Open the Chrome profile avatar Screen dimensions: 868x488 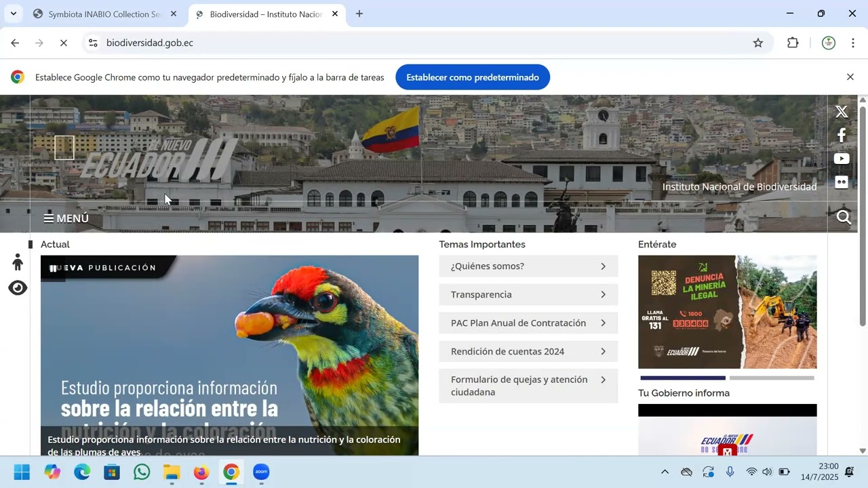point(828,43)
